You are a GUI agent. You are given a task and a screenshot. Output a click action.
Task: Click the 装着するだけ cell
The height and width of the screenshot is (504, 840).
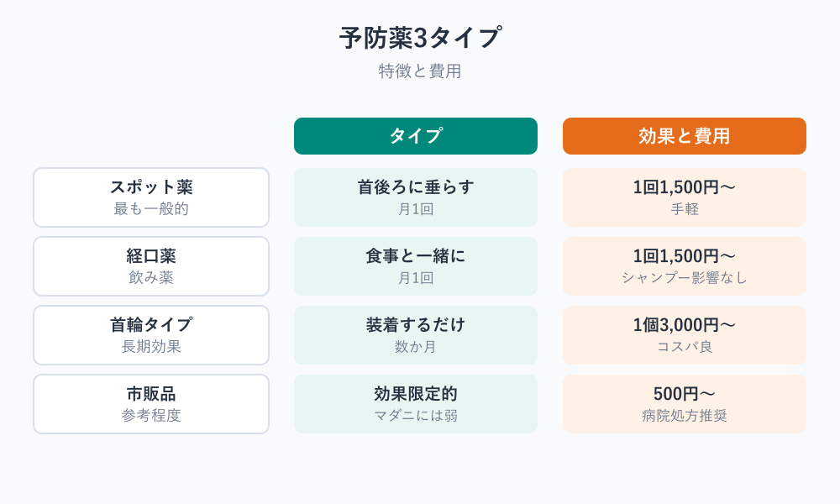click(415, 335)
